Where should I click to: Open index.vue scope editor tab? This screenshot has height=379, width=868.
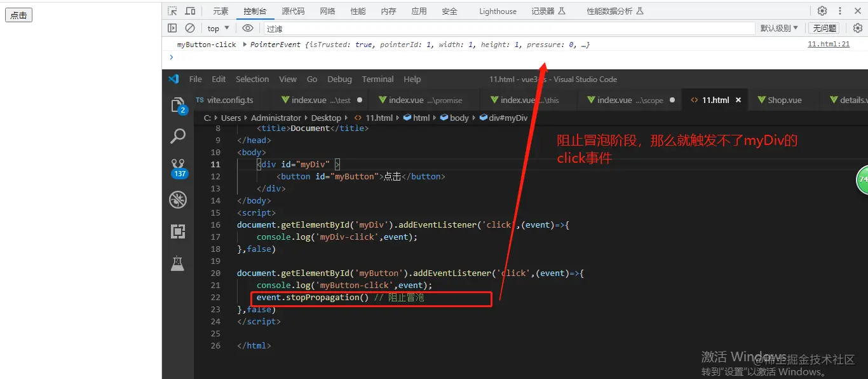pos(630,100)
